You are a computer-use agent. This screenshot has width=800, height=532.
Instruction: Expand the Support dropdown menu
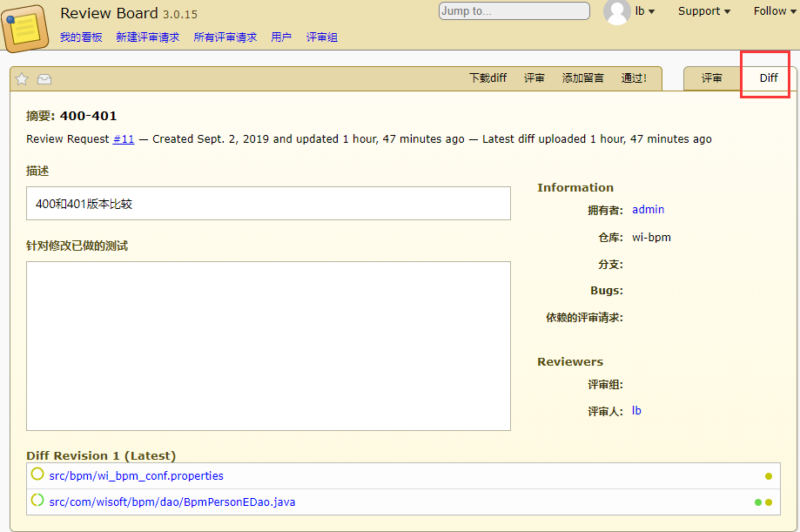[704, 11]
